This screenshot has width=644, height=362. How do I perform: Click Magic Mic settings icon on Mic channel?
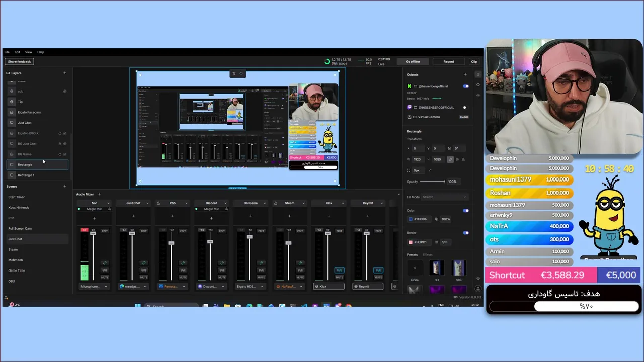pyautogui.click(x=109, y=209)
